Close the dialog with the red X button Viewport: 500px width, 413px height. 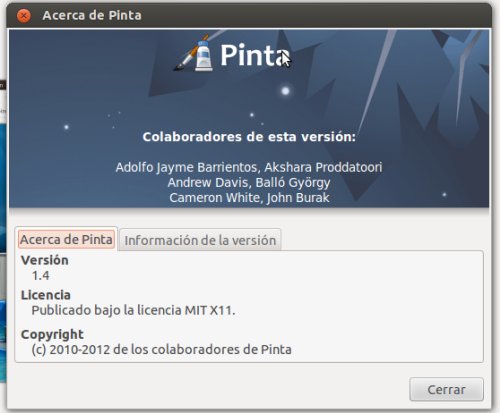pos(24,16)
